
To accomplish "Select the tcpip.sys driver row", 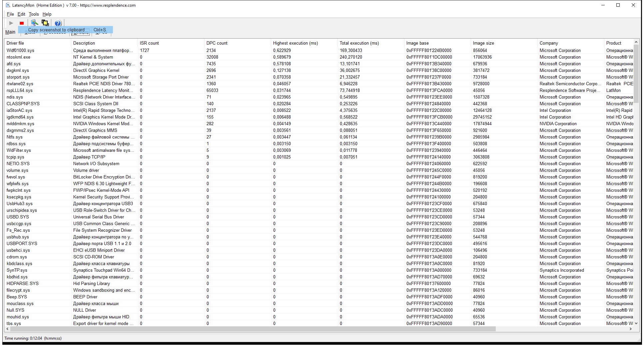I will (x=319, y=157).
